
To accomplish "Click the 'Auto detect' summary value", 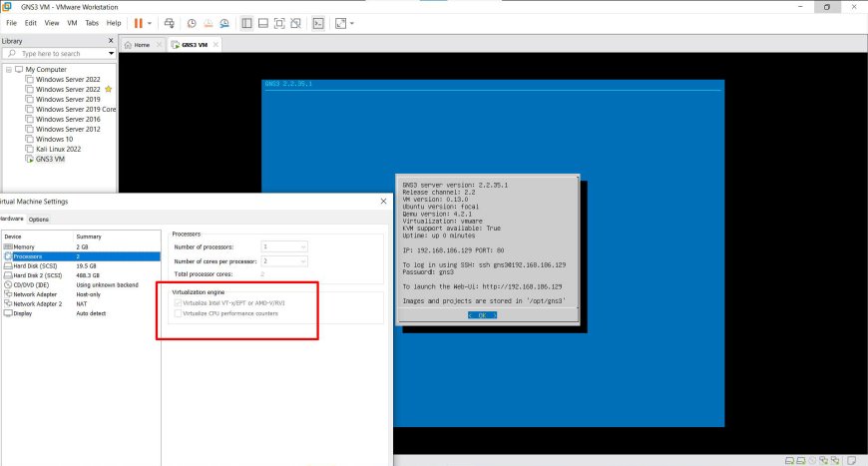I will 91,313.
